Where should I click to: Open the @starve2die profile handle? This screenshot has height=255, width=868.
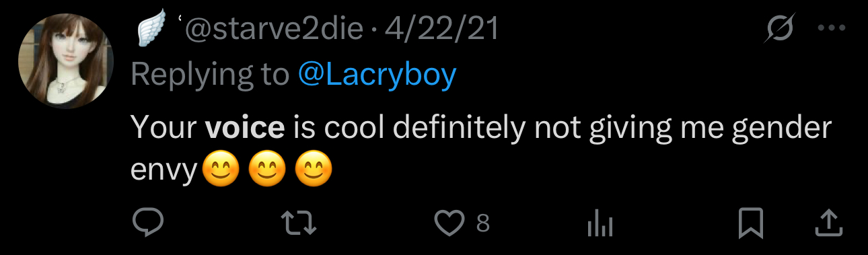[x=273, y=30]
